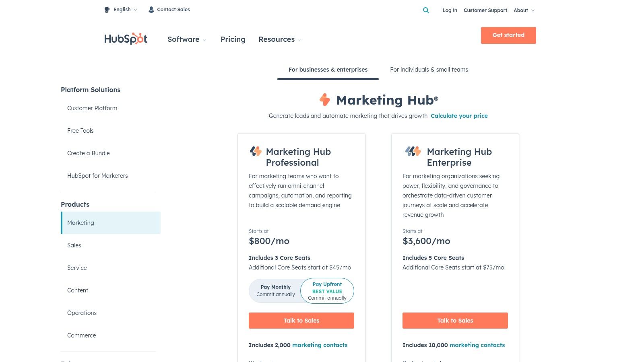Click Talk to Sales for Enterprise plan
Screen dimensions: 644x362
coord(455,321)
